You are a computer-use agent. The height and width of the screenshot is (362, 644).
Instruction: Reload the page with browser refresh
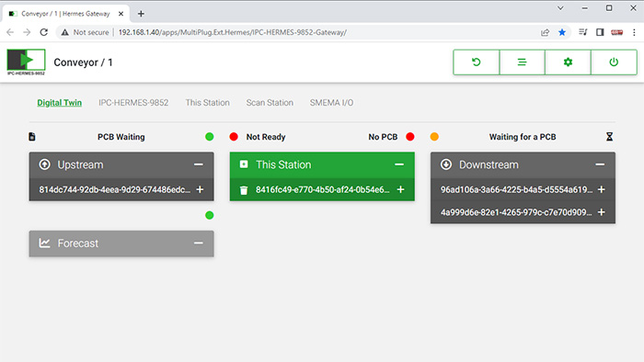(x=44, y=32)
